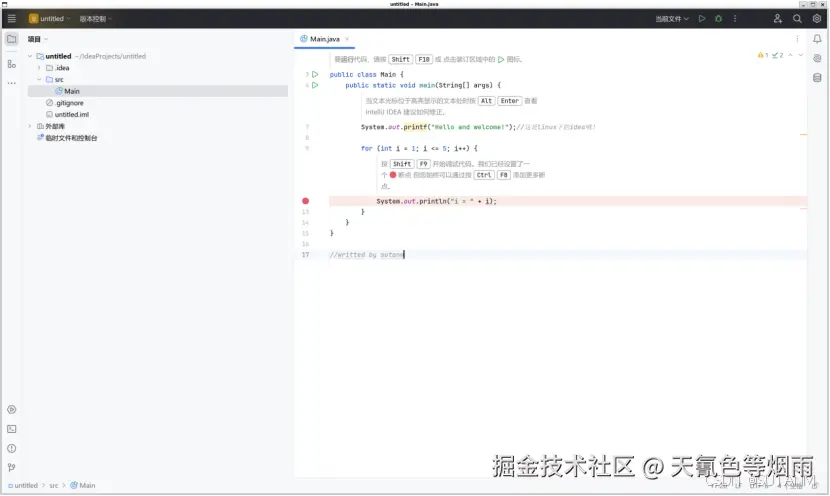Open the Git tool window
The image size is (830, 496).
pos(12,467)
